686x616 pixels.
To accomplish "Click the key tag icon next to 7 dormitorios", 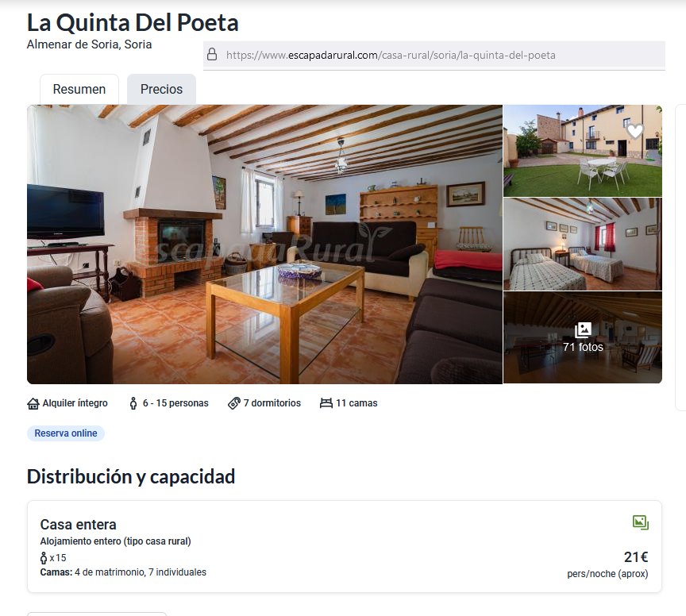I will tap(234, 403).
